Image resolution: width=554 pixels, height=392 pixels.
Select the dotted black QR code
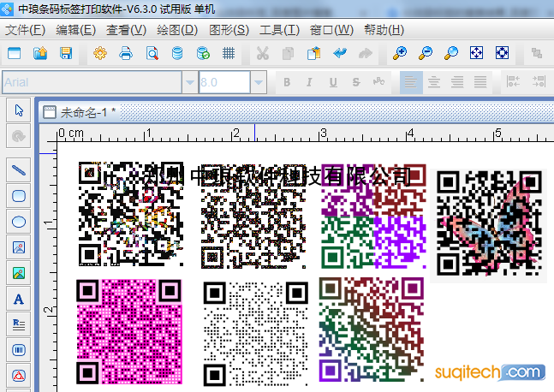coord(255,334)
